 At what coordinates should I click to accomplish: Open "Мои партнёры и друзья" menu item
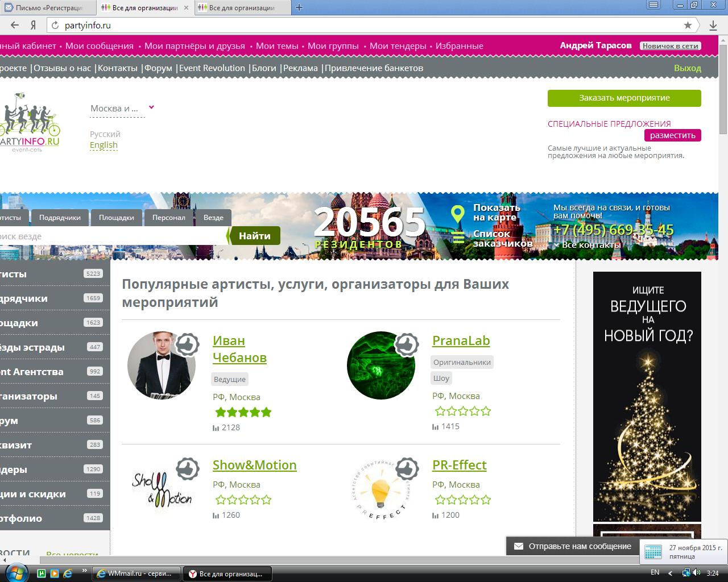tap(195, 46)
